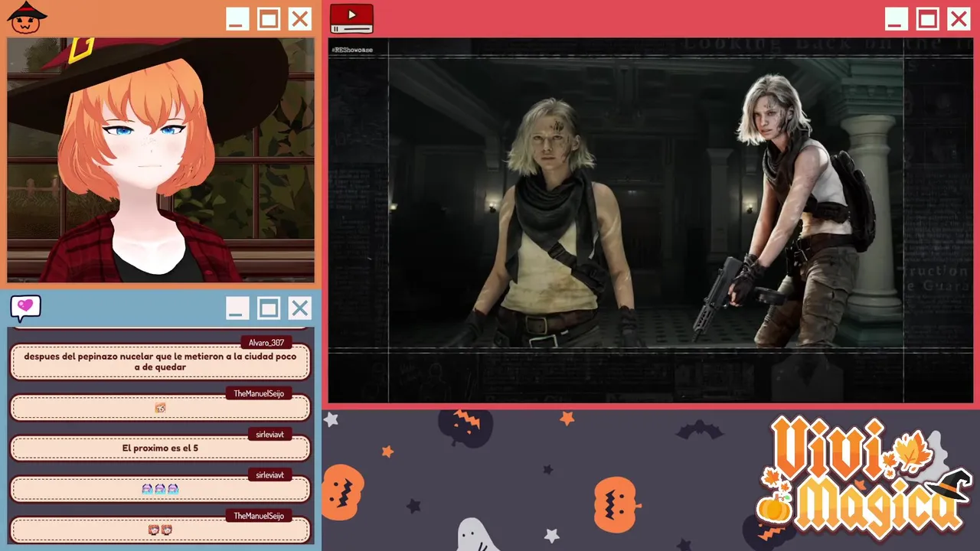Click the message 'despues del pepinazo nucelar'

[x=160, y=361]
